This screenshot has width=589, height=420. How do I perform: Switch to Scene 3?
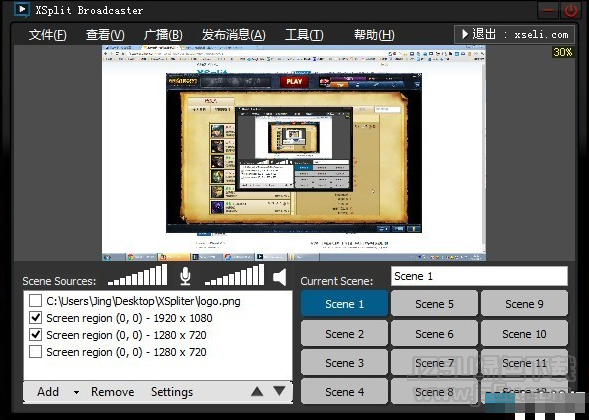click(344, 363)
